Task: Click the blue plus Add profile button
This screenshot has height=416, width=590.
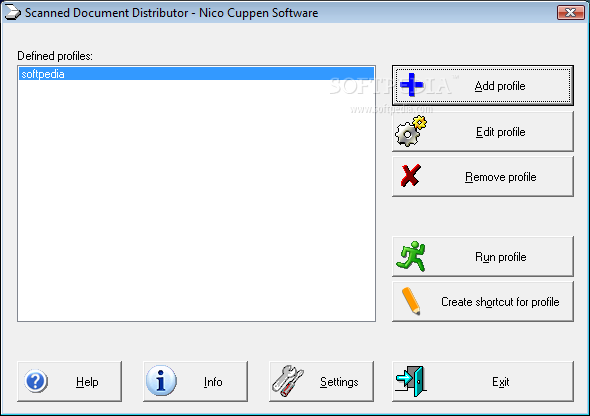Action: pos(483,85)
